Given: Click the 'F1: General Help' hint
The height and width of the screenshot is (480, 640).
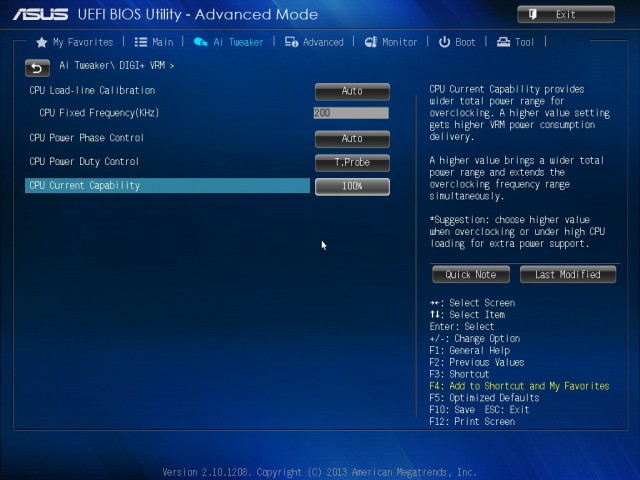Looking at the screenshot, I should tap(469, 350).
